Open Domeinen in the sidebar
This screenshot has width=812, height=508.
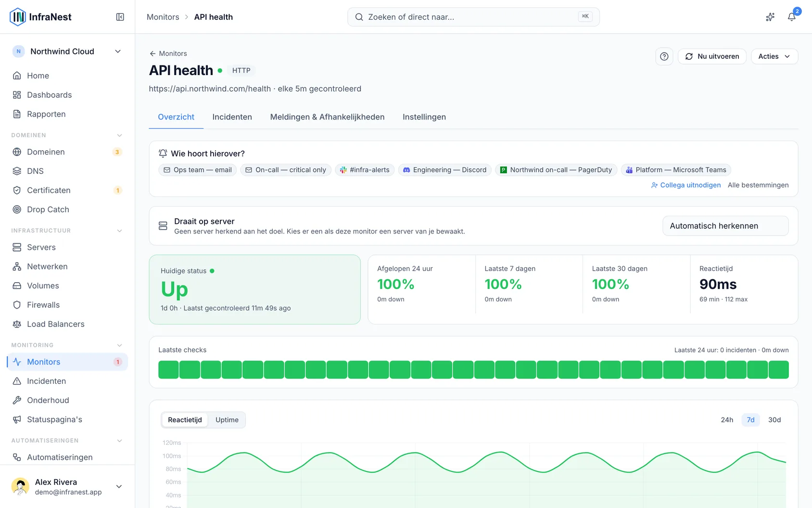(x=67, y=152)
